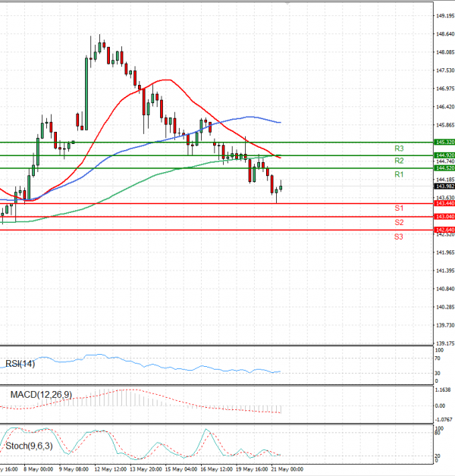Select the R1 resistance label
Image resolution: width=455 pixels, height=476 pixels.
(x=398, y=175)
